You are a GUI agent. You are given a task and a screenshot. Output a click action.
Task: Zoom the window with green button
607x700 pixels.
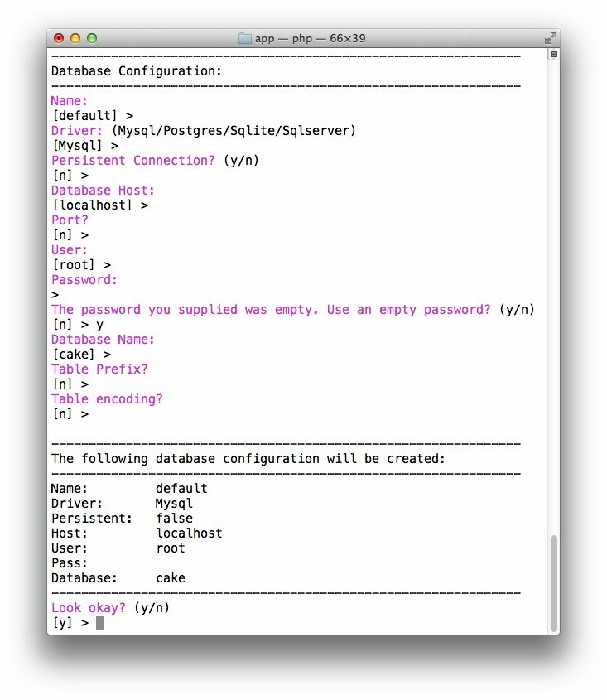(x=92, y=38)
